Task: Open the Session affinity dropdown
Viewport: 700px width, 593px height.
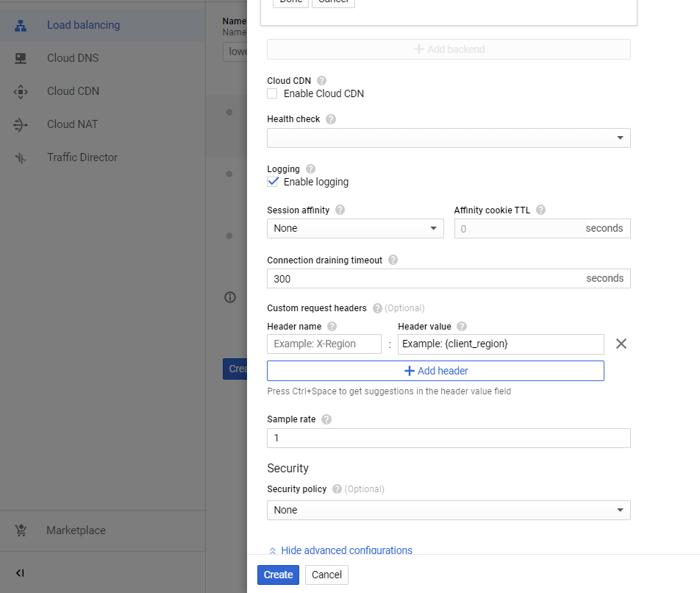Action: (x=355, y=228)
